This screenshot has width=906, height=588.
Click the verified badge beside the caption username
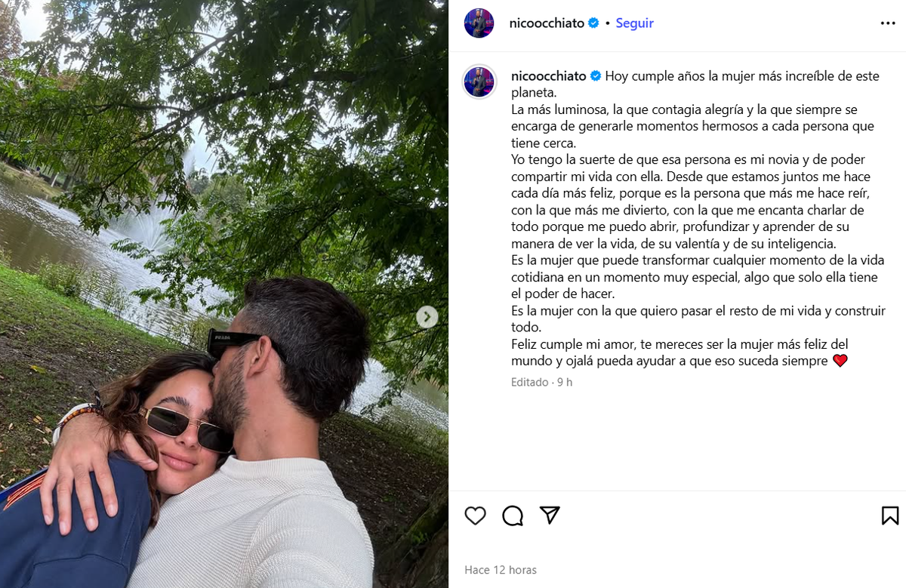tap(595, 76)
